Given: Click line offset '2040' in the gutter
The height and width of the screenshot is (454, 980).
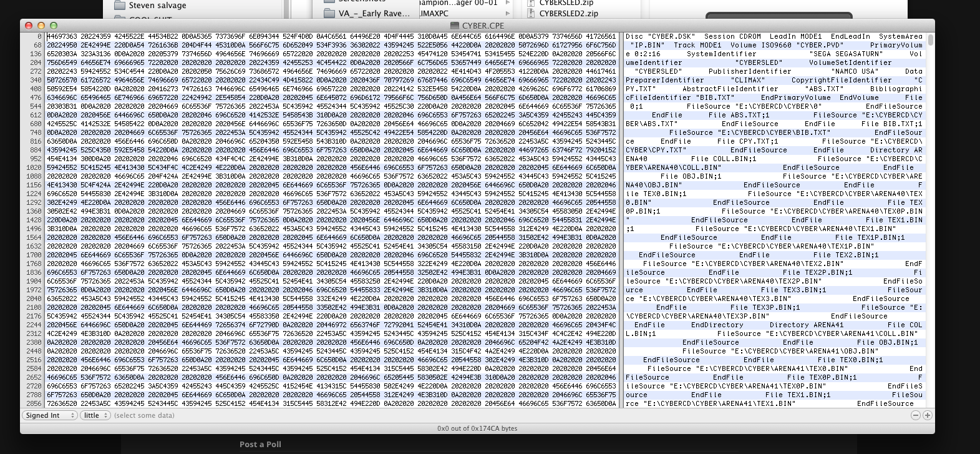Looking at the screenshot, I should [34, 299].
